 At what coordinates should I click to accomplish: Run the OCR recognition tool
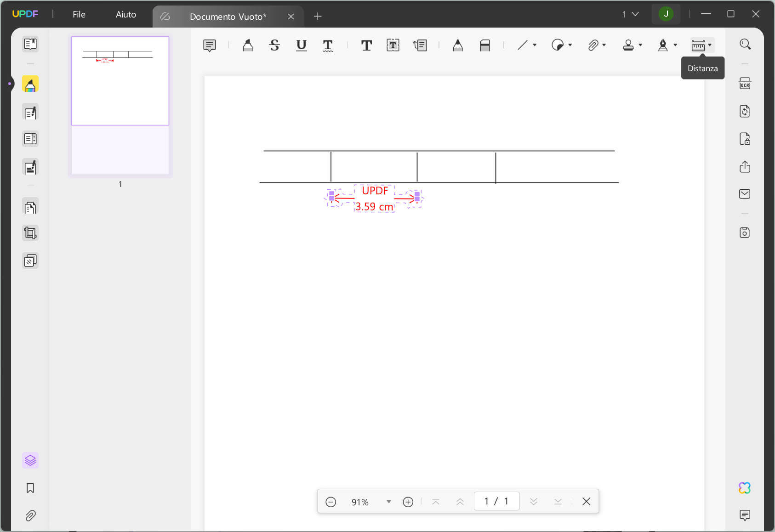[x=745, y=84]
